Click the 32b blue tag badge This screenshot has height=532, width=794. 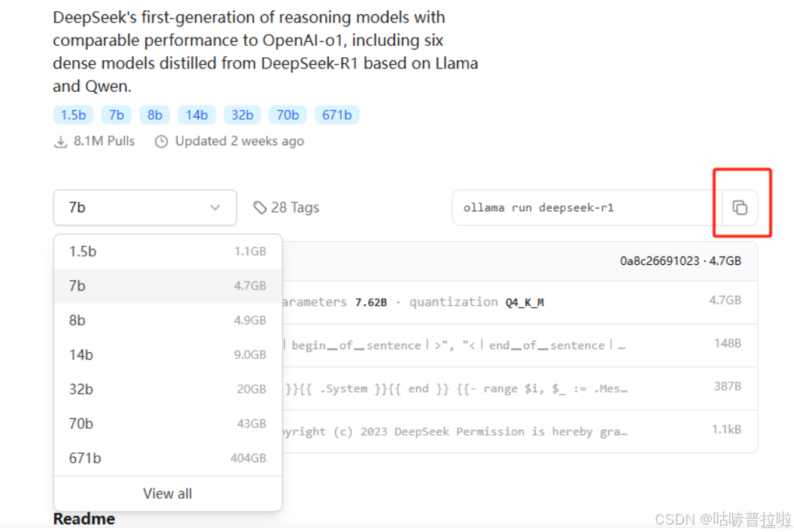(x=242, y=115)
